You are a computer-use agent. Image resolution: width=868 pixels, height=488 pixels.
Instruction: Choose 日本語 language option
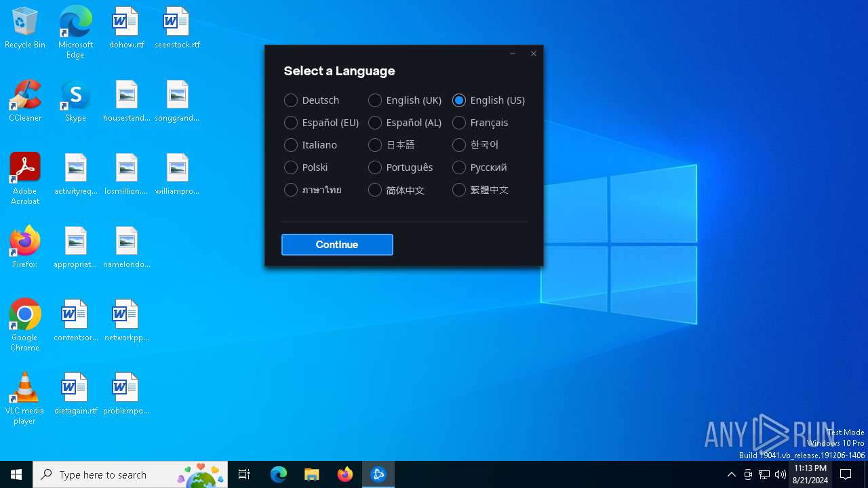coord(391,145)
